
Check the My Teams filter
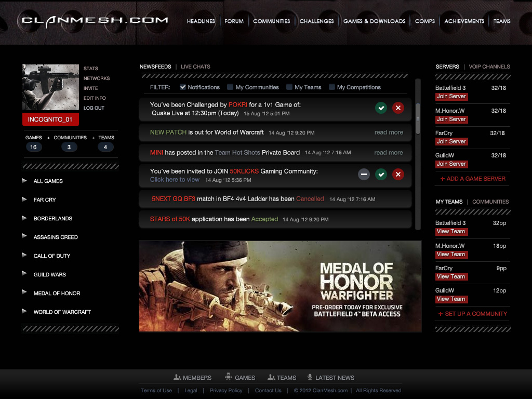[289, 87]
